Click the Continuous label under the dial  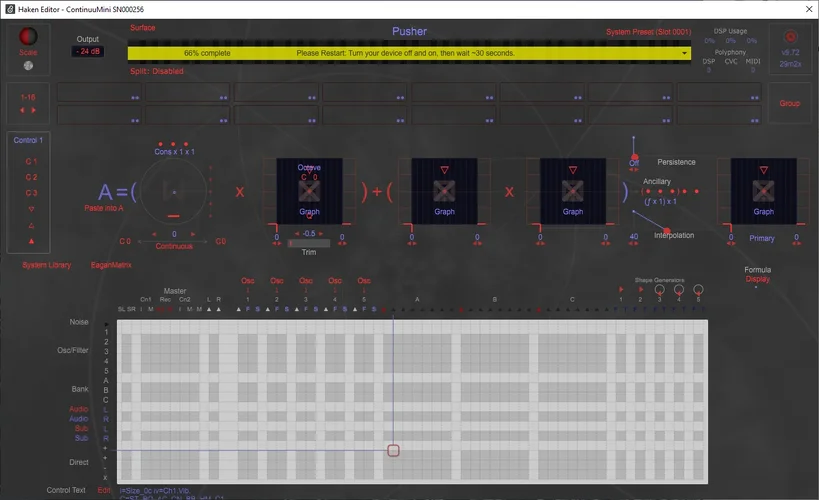[x=174, y=246]
